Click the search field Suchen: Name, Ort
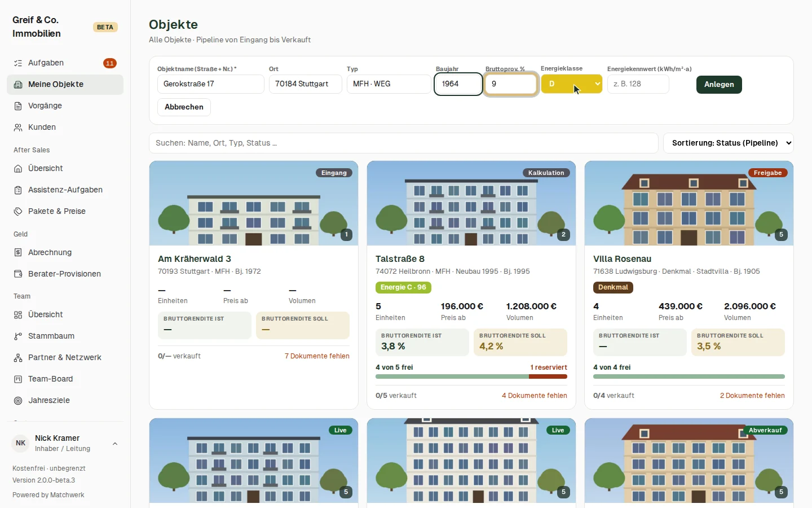The image size is (812, 508). (x=404, y=143)
